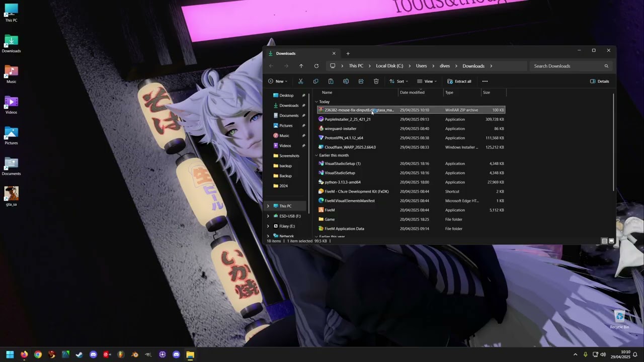Open the New dropdown menu
Viewport: 644px width, 362px height.
[278, 81]
